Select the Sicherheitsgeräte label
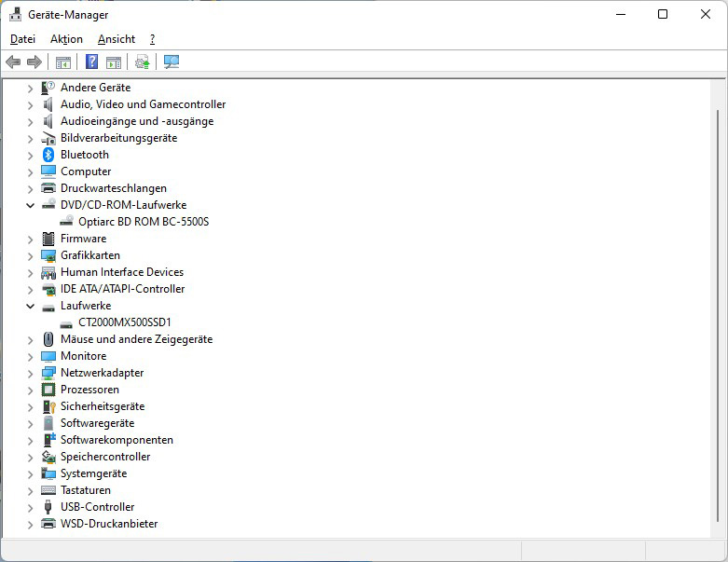728x562 pixels. 103,406
